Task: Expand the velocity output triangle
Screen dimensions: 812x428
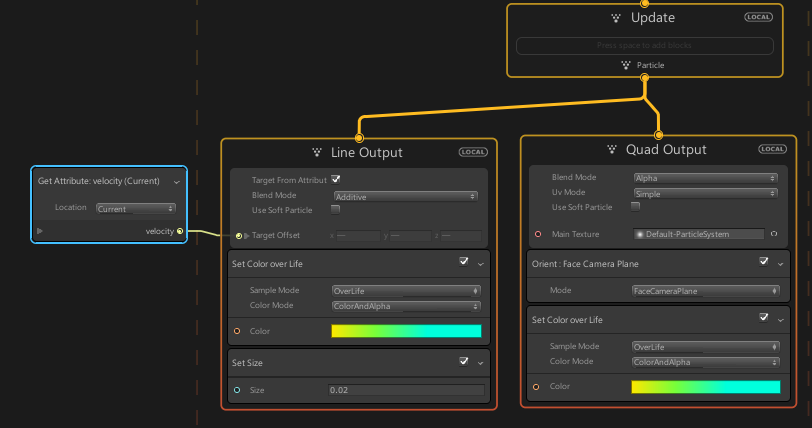Action: [40, 231]
